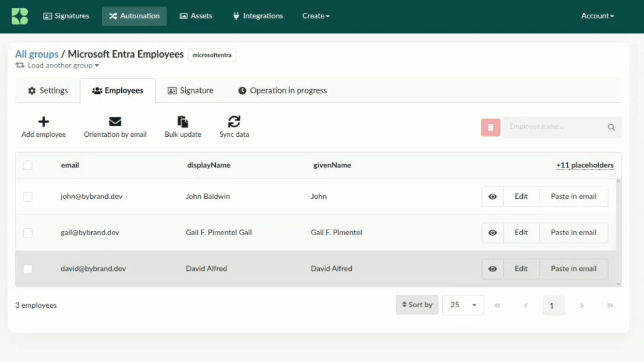Click the search magnifier icon

pos(611,127)
